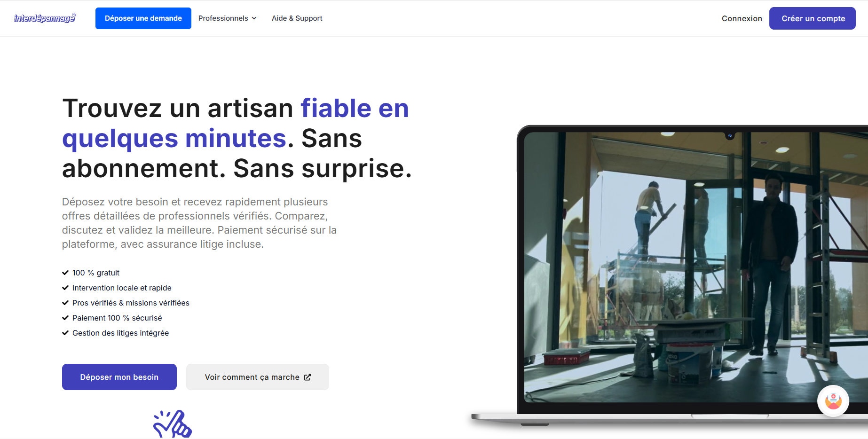868x439 pixels.
Task: Open the Professionnels menu
Action: (223, 18)
